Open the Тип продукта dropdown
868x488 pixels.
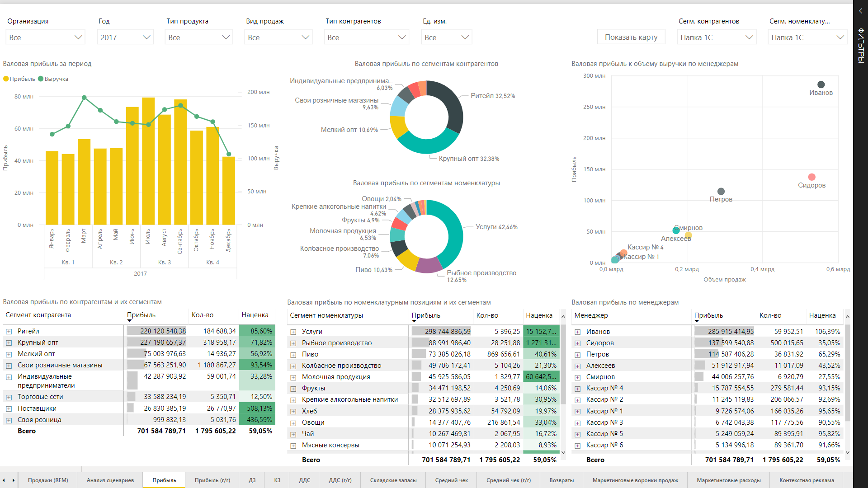[x=199, y=37]
